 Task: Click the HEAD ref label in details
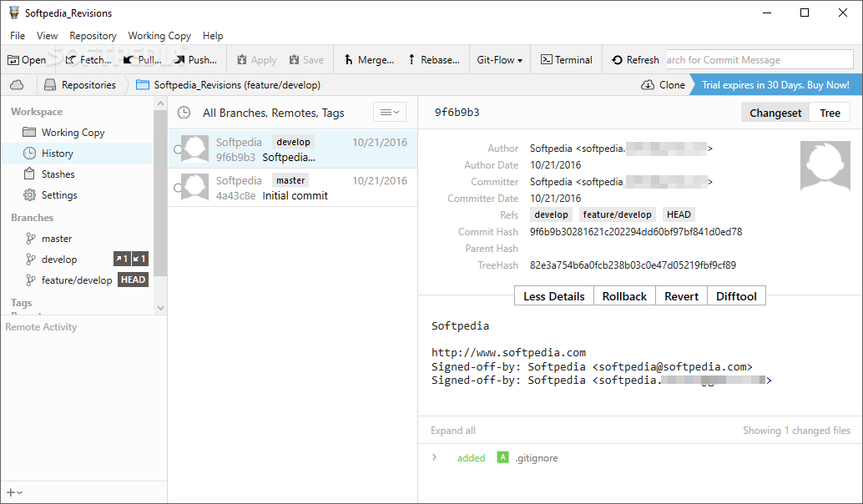click(679, 214)
